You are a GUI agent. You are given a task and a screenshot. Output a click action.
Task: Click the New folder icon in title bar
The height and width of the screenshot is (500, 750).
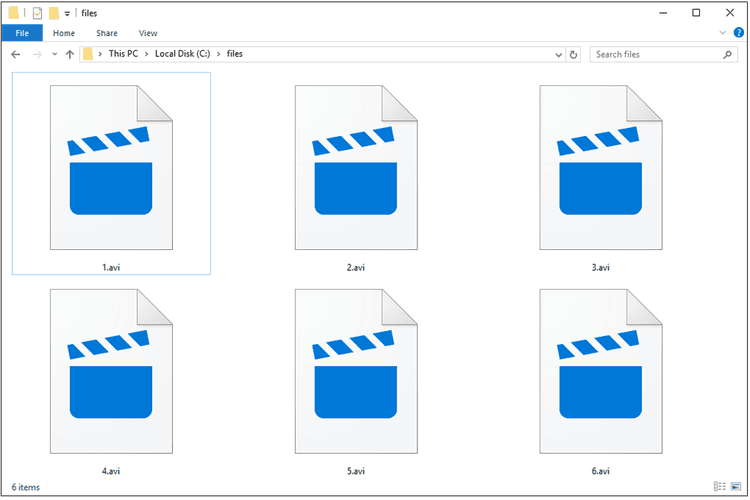point(55,13)
